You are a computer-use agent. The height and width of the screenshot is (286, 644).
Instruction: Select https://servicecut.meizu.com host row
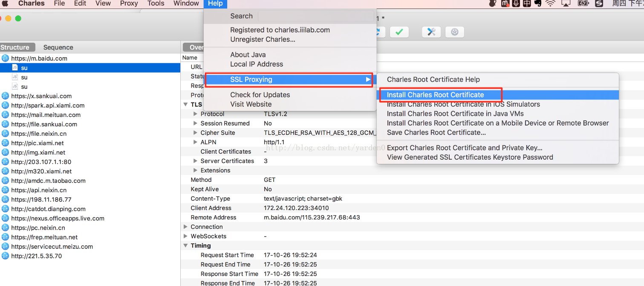90,246
